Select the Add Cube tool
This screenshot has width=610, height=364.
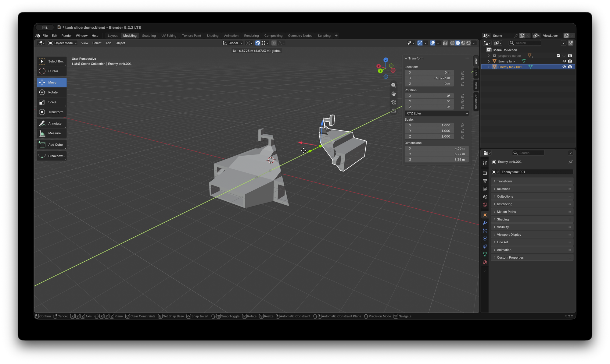52,145
